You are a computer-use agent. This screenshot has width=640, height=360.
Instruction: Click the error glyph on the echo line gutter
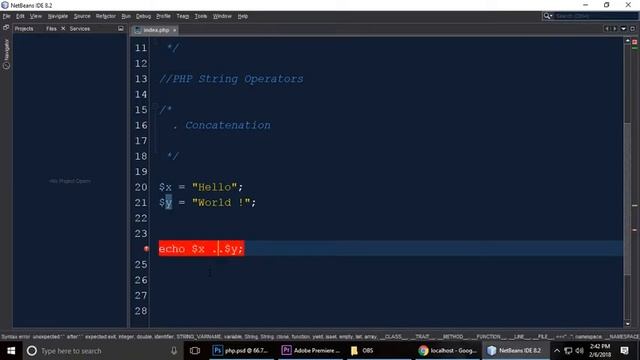tap(147, 249)
